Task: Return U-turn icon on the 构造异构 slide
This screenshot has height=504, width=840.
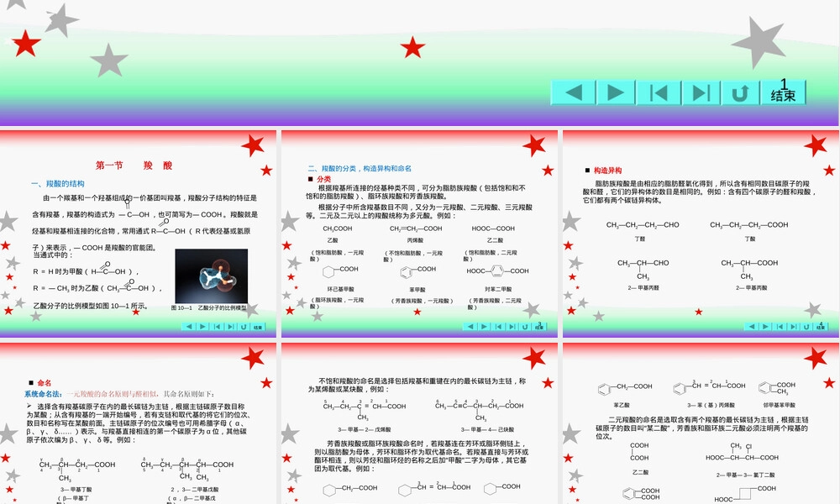Action: click(x=806, y=327)
